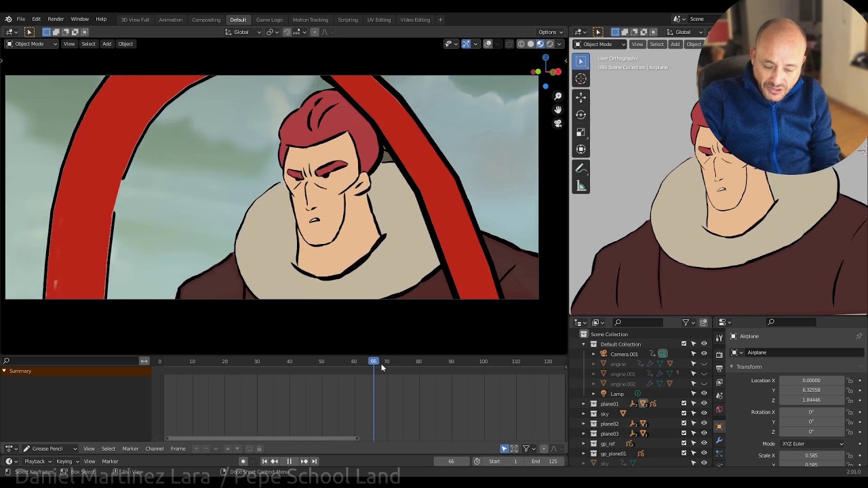The width and height of the screenshot is (868, 488).
Task: Click the new collection icon in outliner
Action: [703, 323]
